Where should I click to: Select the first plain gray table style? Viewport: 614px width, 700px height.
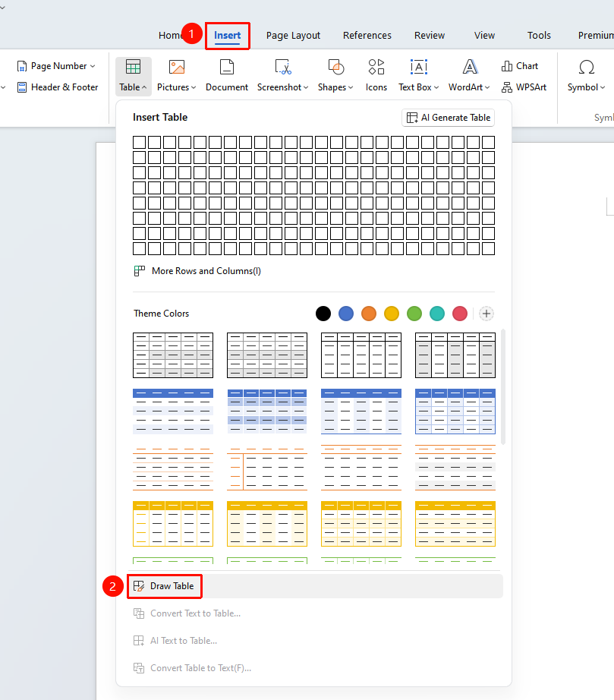[173, 355]
